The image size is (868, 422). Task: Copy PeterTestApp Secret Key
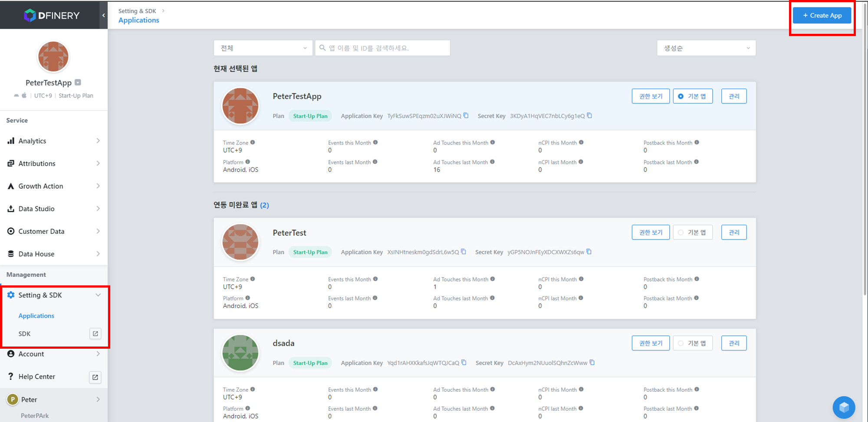click(x=589, y=115)
